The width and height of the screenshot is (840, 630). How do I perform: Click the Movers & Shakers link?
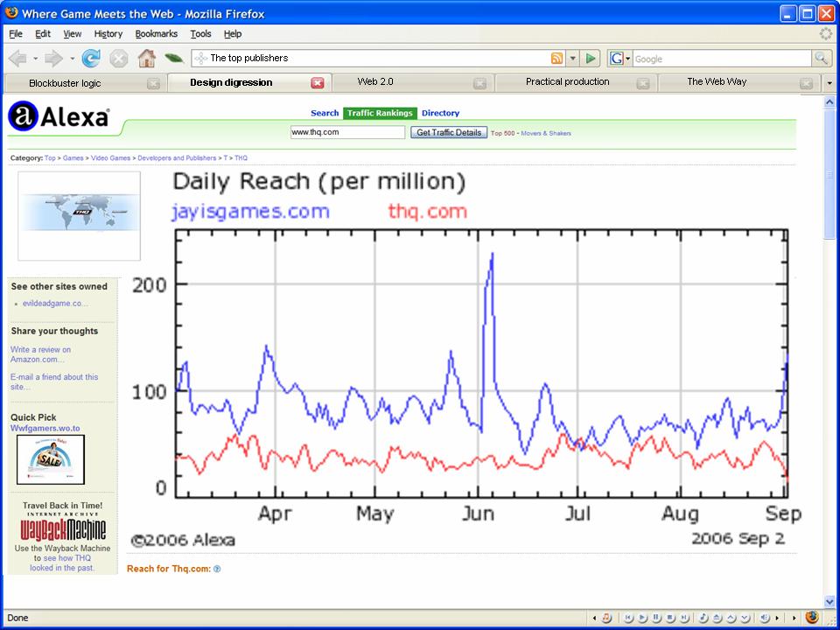click(x=546, y=133)
